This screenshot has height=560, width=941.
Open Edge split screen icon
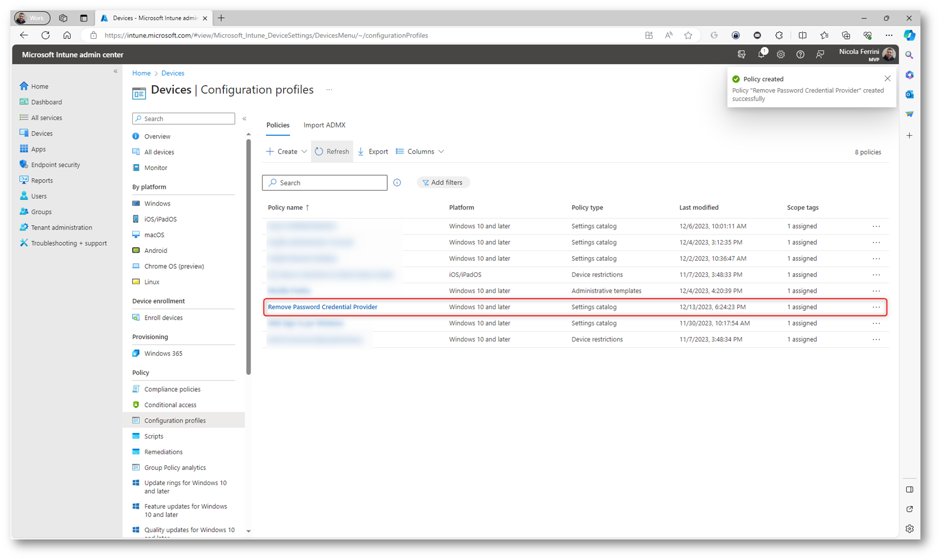click(x=802, y=35)
